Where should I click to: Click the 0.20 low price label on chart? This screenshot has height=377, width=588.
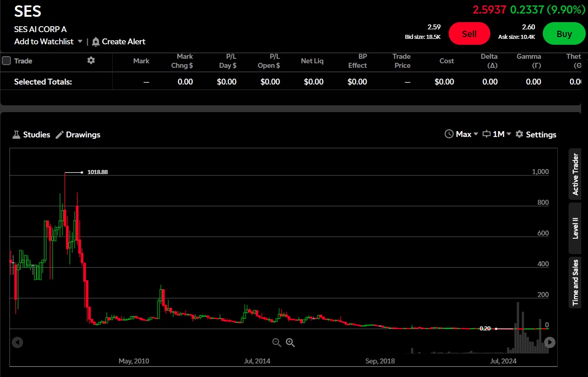pyautogui.click(x=485, y=329)
